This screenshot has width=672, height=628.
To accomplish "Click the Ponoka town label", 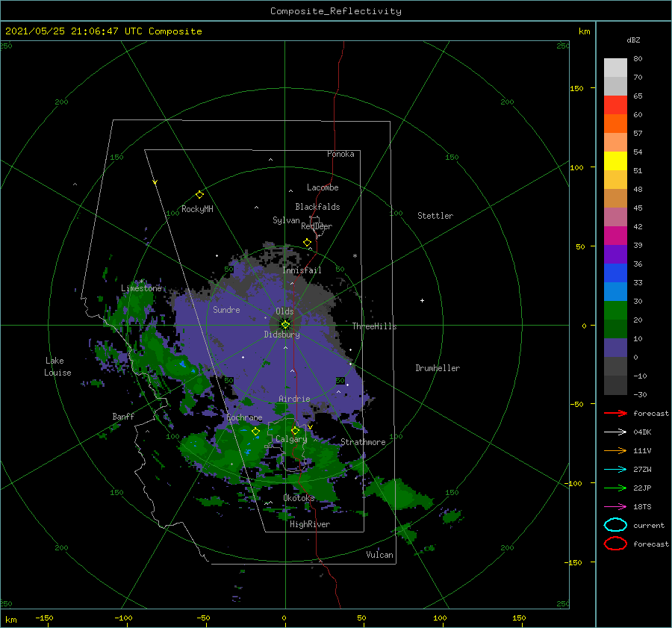I will coord(340,154).
